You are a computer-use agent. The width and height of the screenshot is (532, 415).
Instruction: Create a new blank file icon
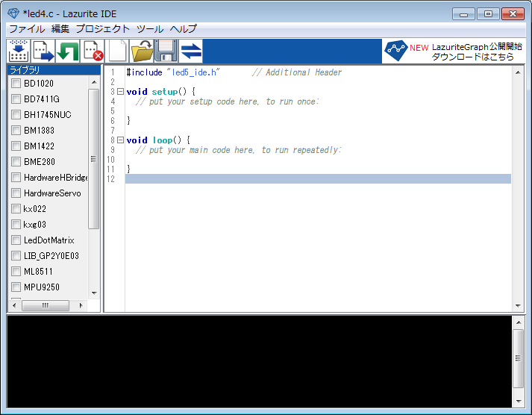coord(117,51)
